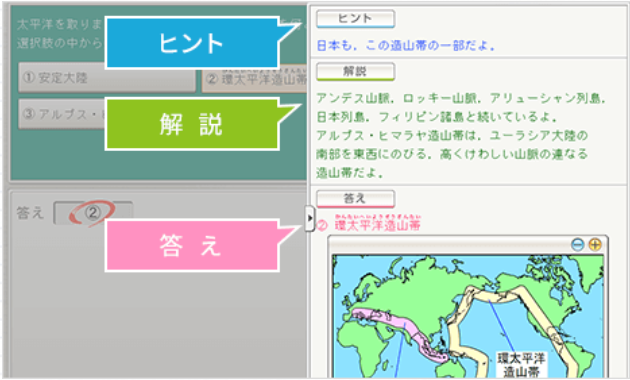Click the blue hint text about 日本
The width and height of the screenshot is (630, 380).
click(406, 45)
